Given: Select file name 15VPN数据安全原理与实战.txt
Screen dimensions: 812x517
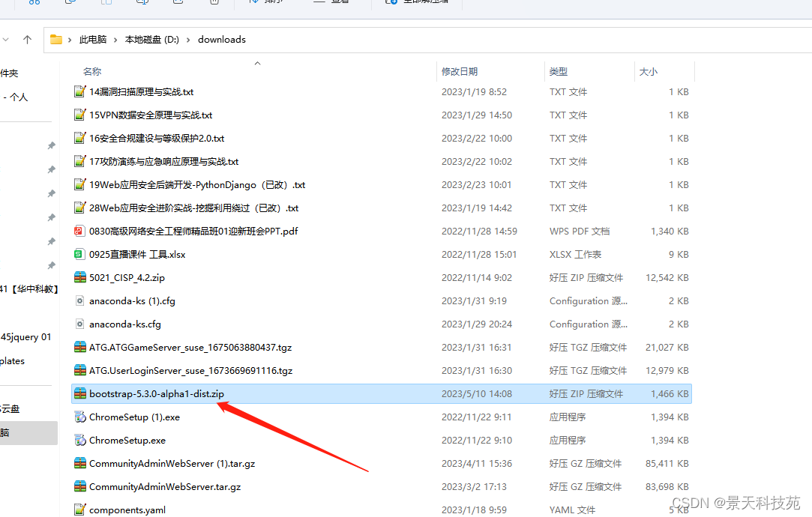Looking at the screenshot, I should point(151,115).
